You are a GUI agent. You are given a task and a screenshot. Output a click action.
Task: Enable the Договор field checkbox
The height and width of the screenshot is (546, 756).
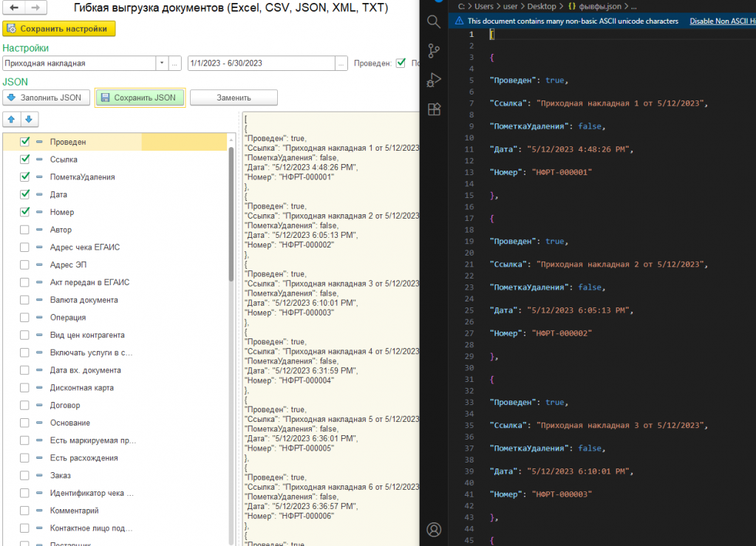pyautogui.click(x=25, y=405)
